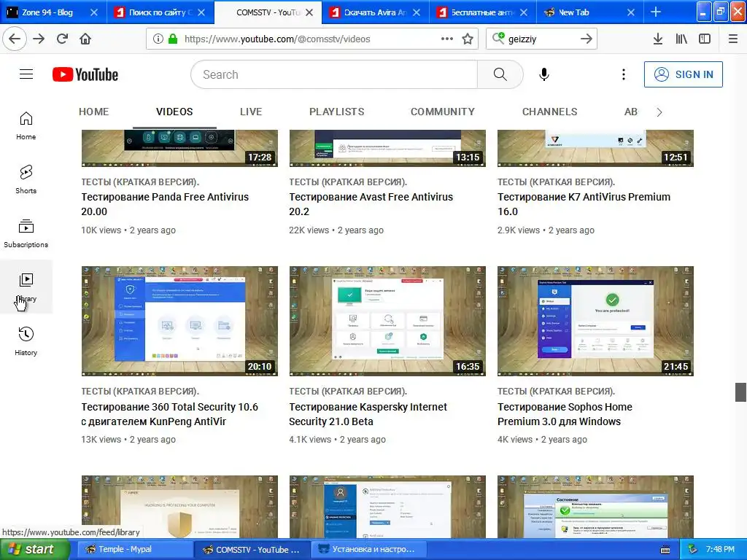Viewport: 747px width, 560px height.
Task: Play the 20:10 360 Total Security thumbnail
Action: click(x=179, y=321)
